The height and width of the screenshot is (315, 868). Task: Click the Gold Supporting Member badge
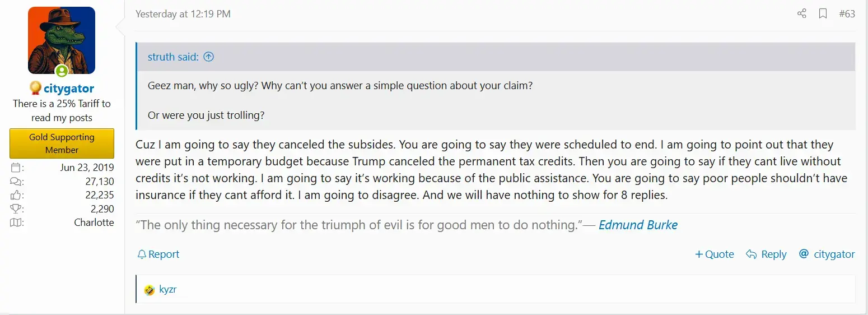[62, 143]
